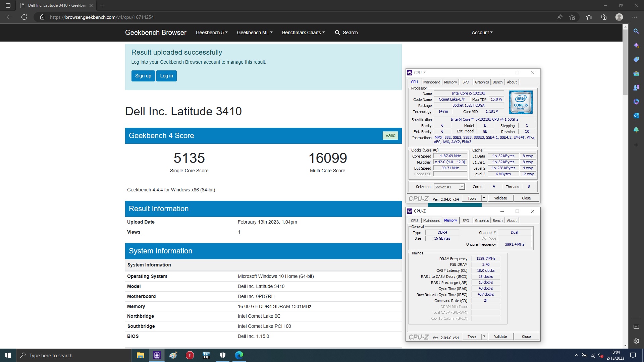The width and height of the screenshot is (644, 362).
Task: Open the Favorites list icon
Action: click(x=589, y=17)
